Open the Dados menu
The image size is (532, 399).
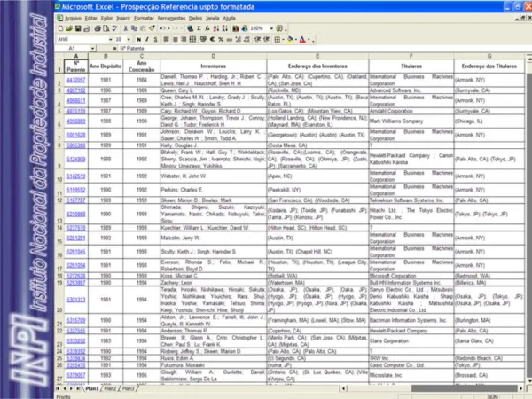(x=195, y=19)
